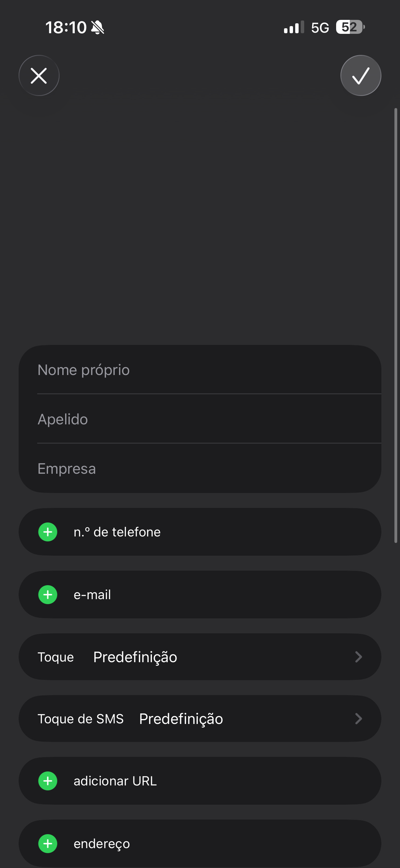Tap the green plus beside e-mail
400x868 pixels.
(48, 595)
